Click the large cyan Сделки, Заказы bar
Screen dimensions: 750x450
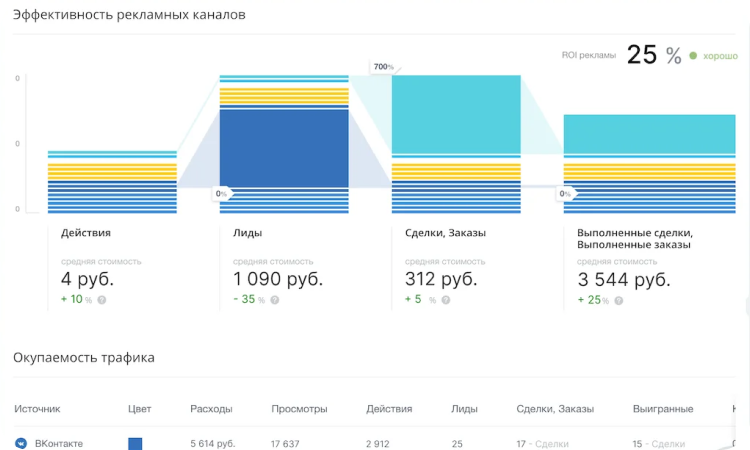coord(456,113)
